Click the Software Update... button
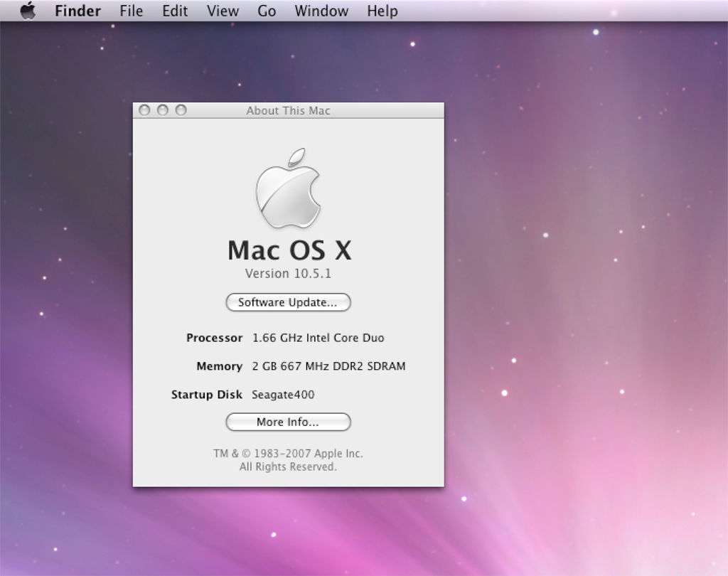The image size is (728, 576). (288, 302)
